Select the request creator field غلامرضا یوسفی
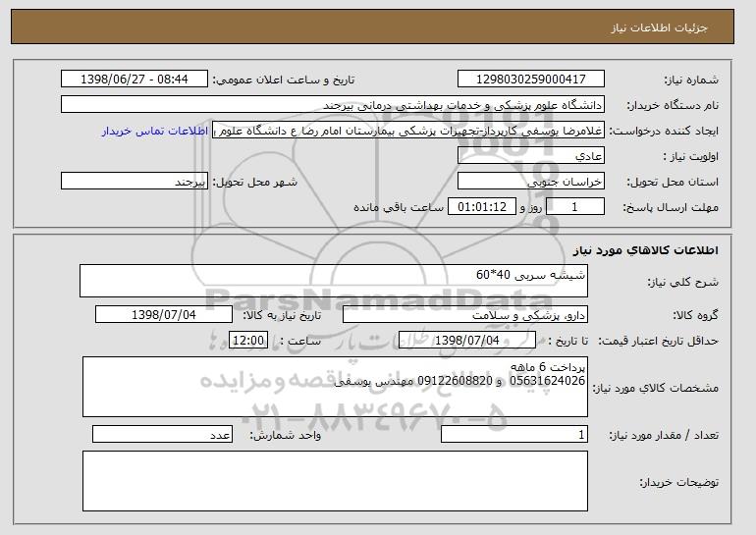The height and width of the screenshot is (535, 756). 408,131
